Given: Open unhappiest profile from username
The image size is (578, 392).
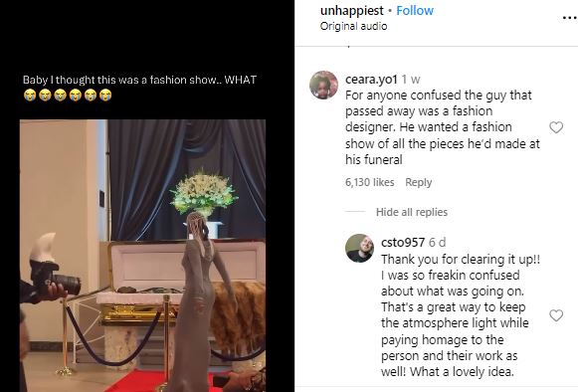Looking at the screenshot, I should (x=351, y=11).
